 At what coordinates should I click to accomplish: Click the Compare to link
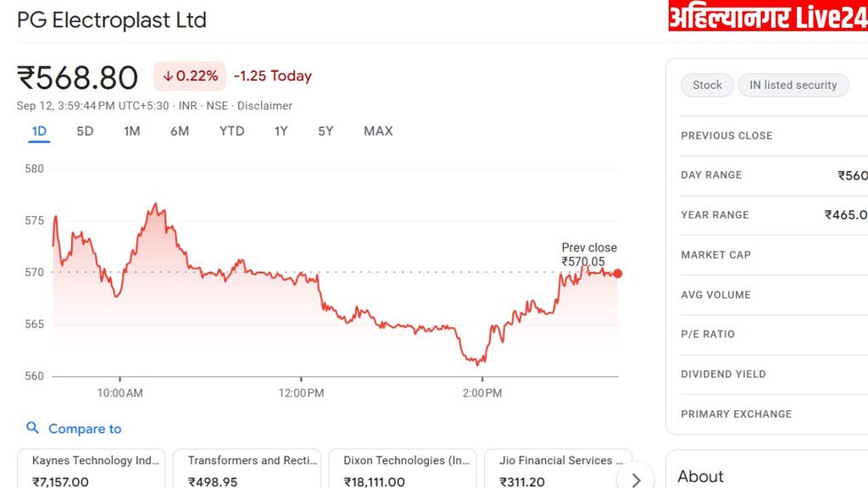[85, 429]
